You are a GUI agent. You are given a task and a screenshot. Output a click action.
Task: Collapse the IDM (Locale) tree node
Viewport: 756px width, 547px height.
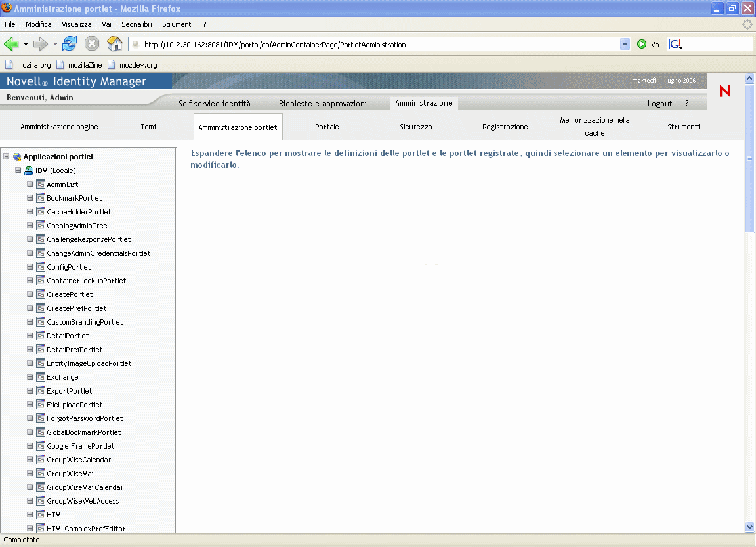[x=18, y=171]
